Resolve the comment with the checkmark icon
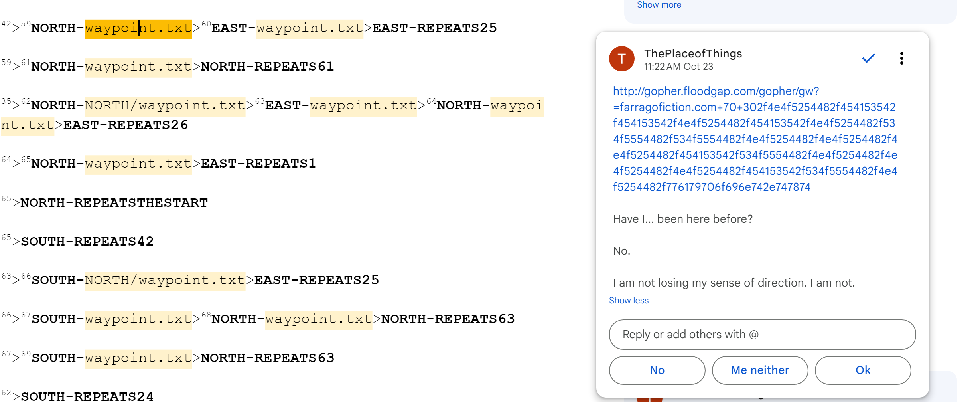 (x=868, y=58)
